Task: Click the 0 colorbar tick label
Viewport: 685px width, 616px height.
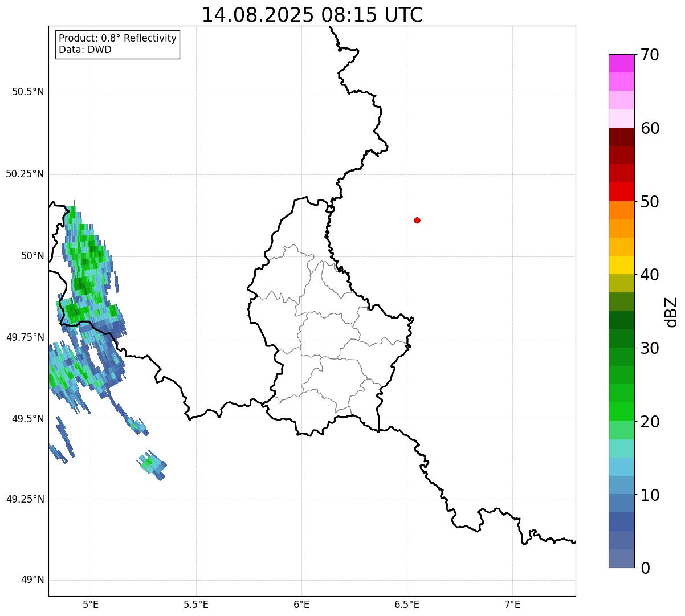Action: pos(645,568)
